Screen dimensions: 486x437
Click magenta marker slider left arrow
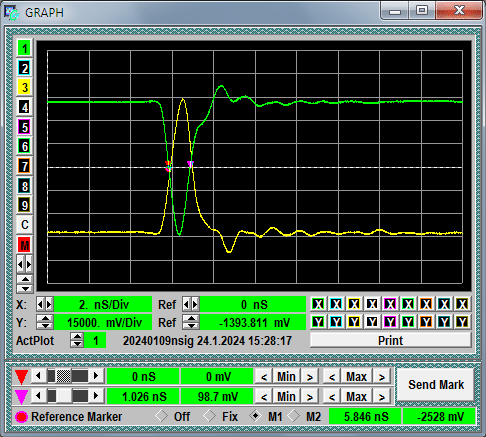coord(38,396)
